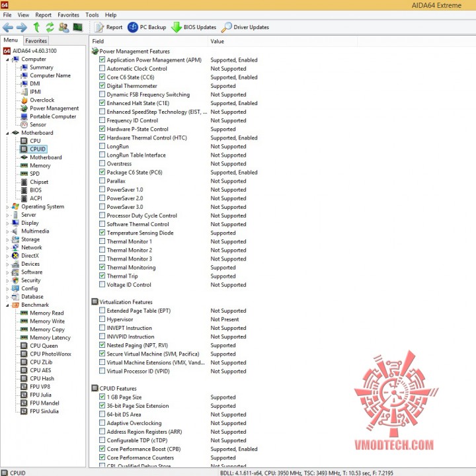Image resolution: width=476 pixels, height=476 pixels.
Task: Select the Portable Computer item
Action: [48, 116]
